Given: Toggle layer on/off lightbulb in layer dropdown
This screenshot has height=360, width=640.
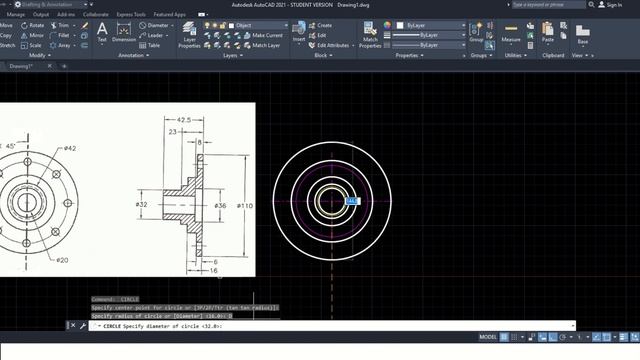Looking at the screenshot, I should pyautogui.click(x=207, y=25).
